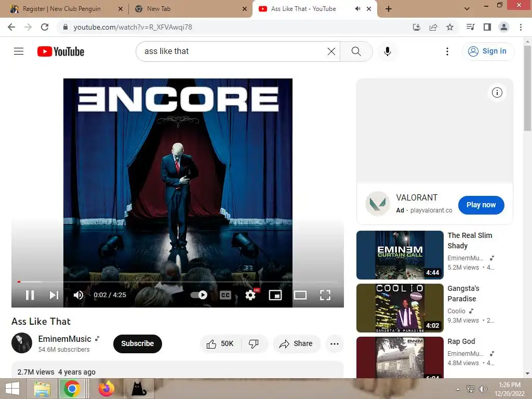Open Rap God video thumbnail
This screenshot has height=399, width=532.
coord(400,357)
